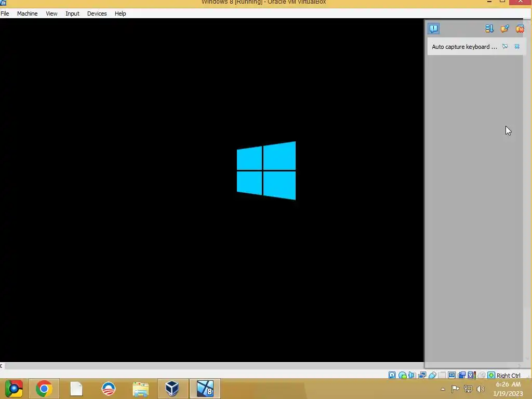This screenshot has height=399, width=532.
Task: Click the horizontal scrollbar below the VM display
Action: click(x=214, y=366)
